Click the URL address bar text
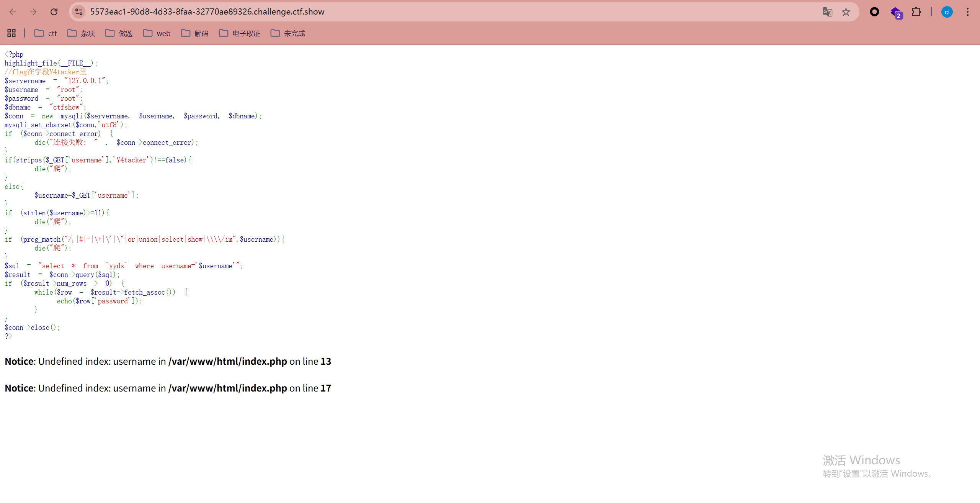This screenshot has height=503, width=980. [207, 12]
